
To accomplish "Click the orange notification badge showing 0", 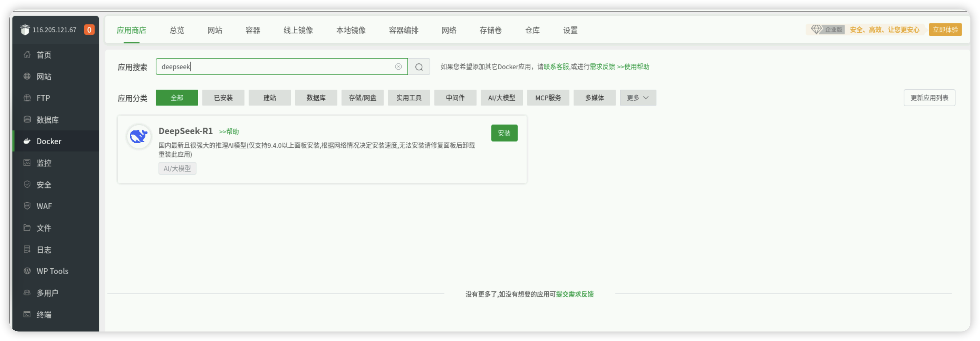I will coord(89,30).
